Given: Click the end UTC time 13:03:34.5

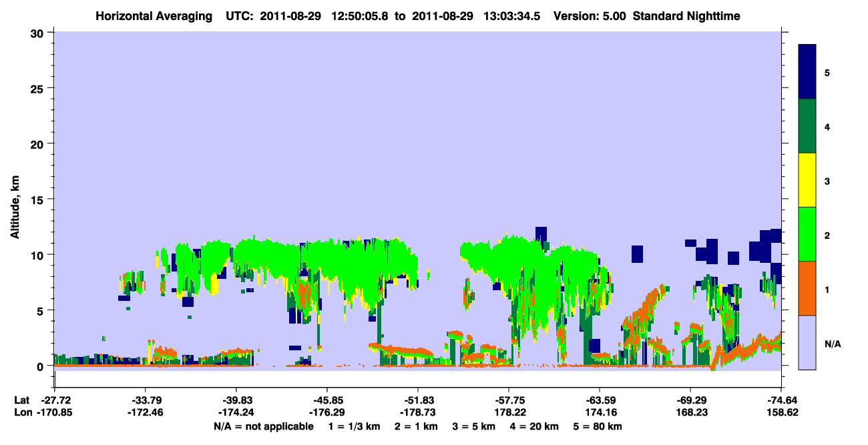Looking at the screenshot, I should pos(513,16).
